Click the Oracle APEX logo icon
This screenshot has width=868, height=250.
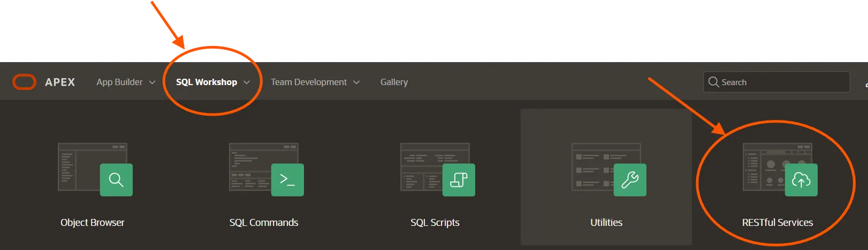tap(24, 82)
